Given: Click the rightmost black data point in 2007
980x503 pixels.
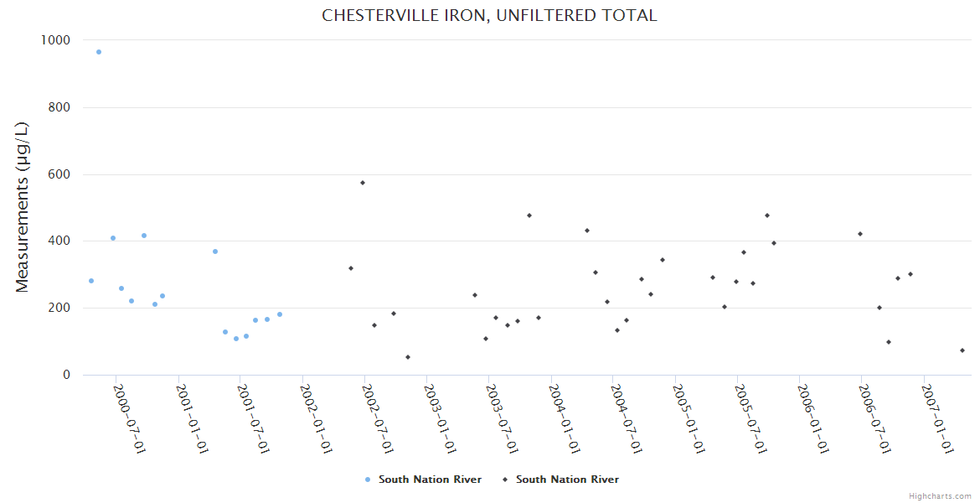Looking at the screenshot, I should pos(962,350).
